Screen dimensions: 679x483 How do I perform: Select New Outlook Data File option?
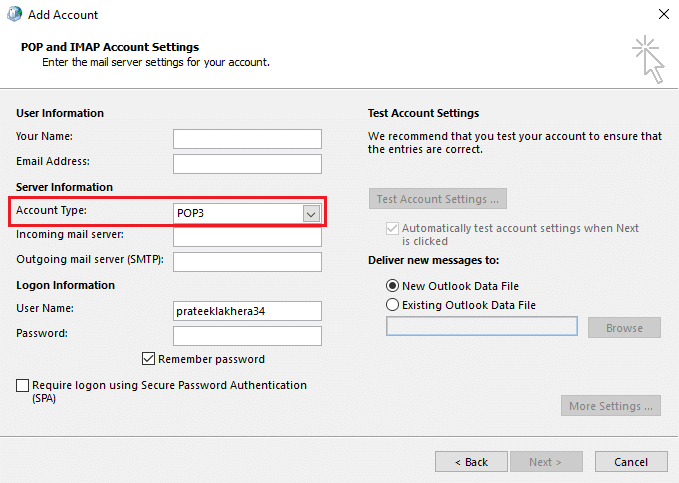pyautogui.click(x=392, y=286)
